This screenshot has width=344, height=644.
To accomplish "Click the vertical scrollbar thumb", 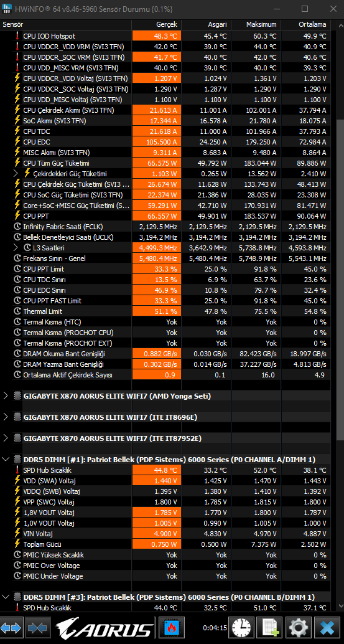I will coord(340,282).
